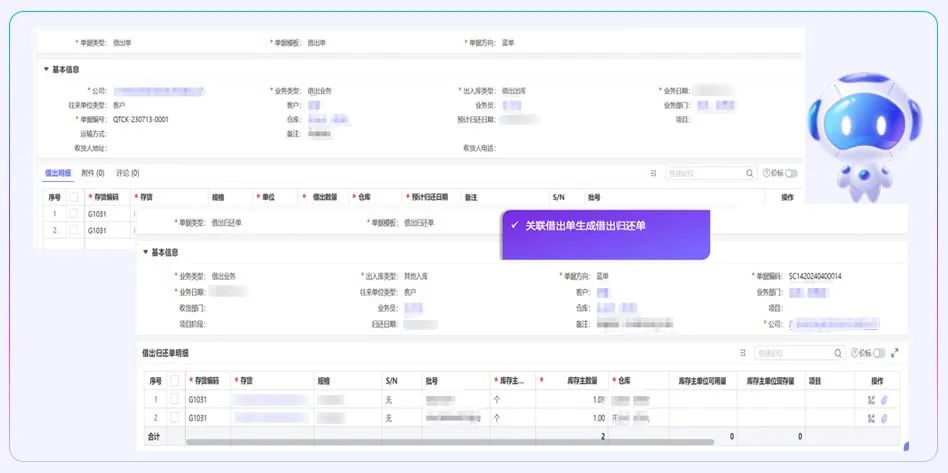Check row 1 checkbox in upper loan table

(73, 213)
